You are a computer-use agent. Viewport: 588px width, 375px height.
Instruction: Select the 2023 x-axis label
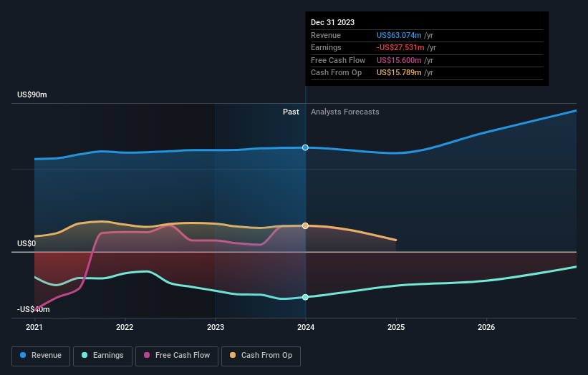tap(216, 327)
